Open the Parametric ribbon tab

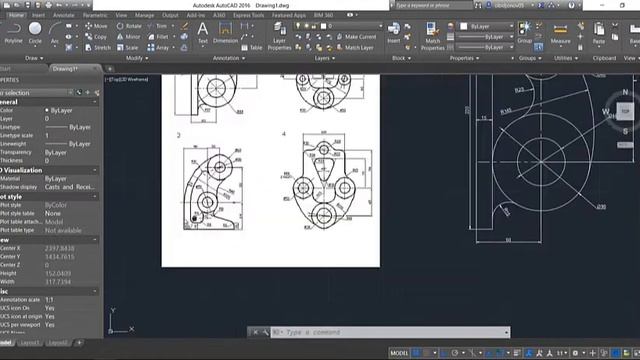coord(95,15)
